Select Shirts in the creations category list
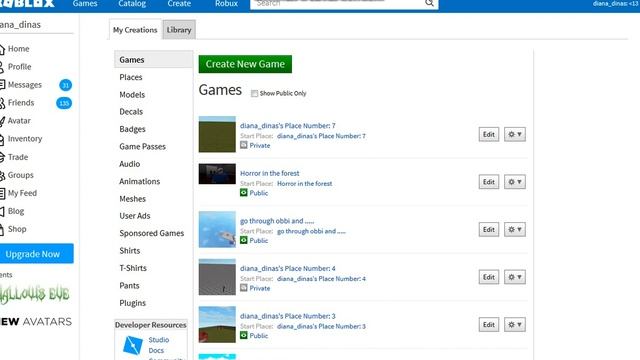The width and height of the screenshot is (640, 360). (129, 251)
